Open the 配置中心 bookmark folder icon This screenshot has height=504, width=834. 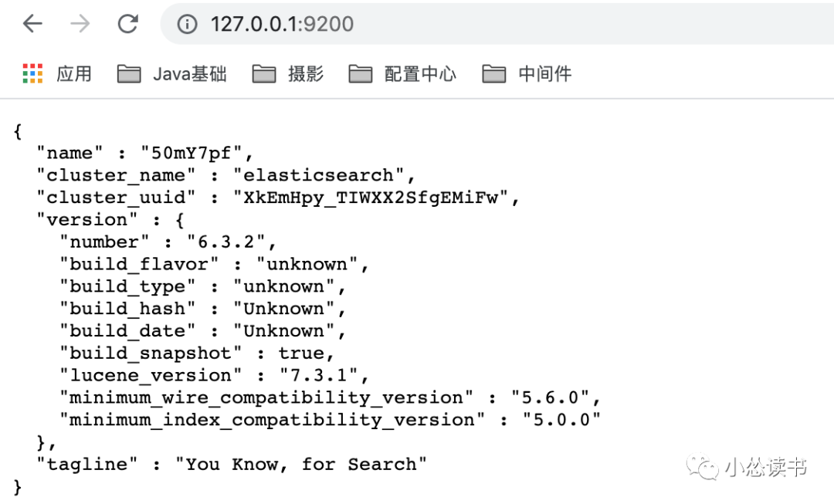click(360, 74)
